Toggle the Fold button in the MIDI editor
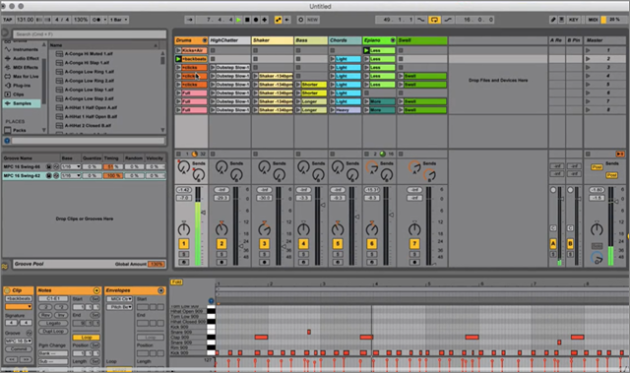 coord(176,282)
